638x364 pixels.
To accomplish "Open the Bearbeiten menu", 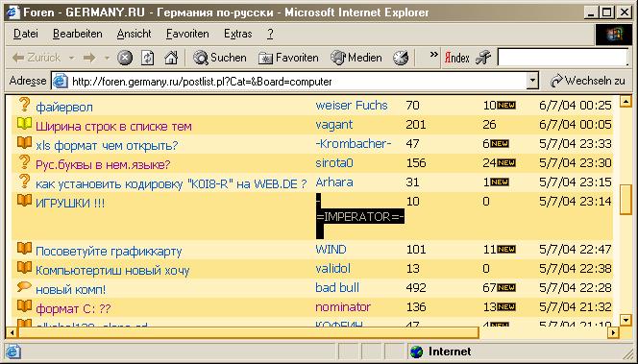I will pyautogui.click(x=77, y=34).
